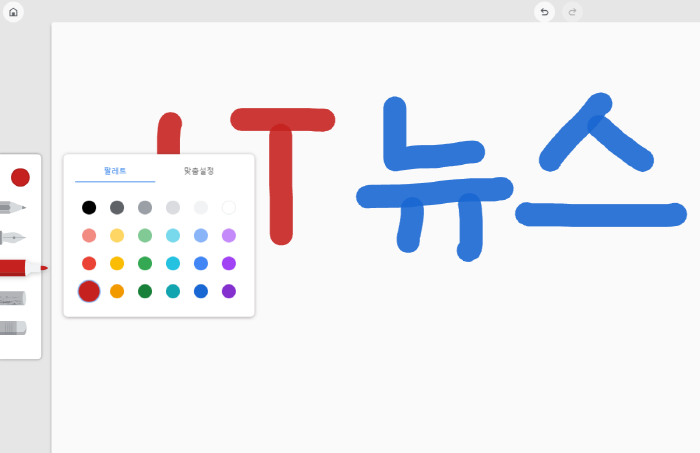The height and width of the screenshot is (453, 700).
Task: Pick the dark green swatch in bottom row
Action: [145, 291]
